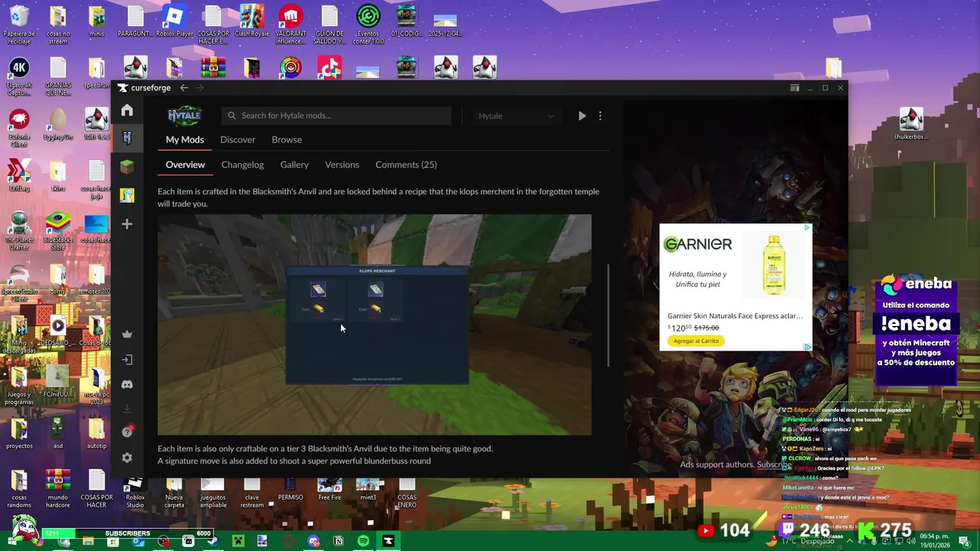
Task: Open the help icon with red badge
Action: (x=127, y=432)
